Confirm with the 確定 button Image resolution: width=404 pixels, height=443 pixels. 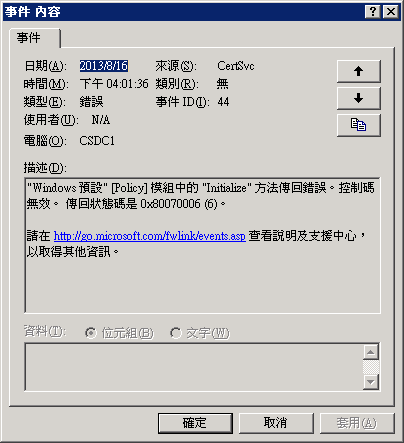click(195, 423)
